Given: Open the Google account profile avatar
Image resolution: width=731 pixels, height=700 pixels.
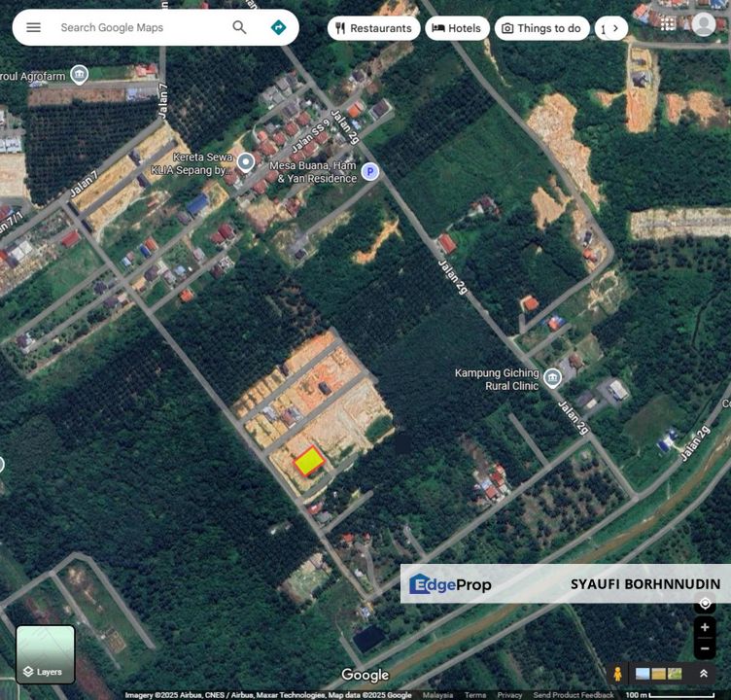Looking at the screenshot, I should 704,23.
